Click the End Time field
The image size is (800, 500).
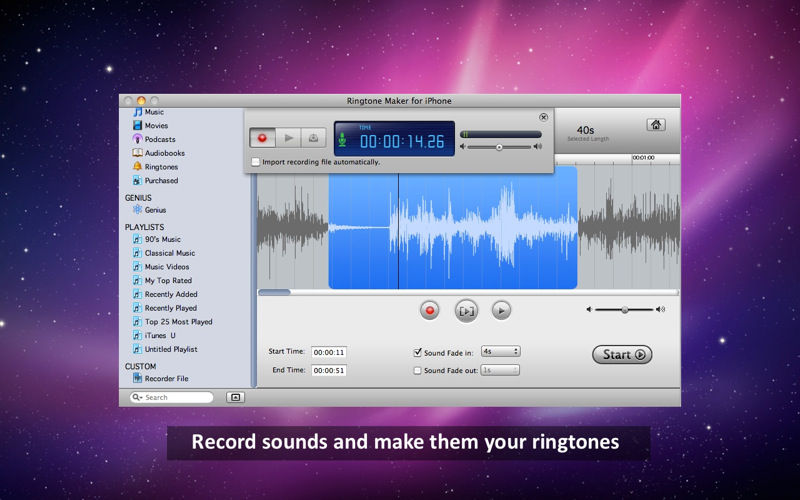[x=329, y=370]
